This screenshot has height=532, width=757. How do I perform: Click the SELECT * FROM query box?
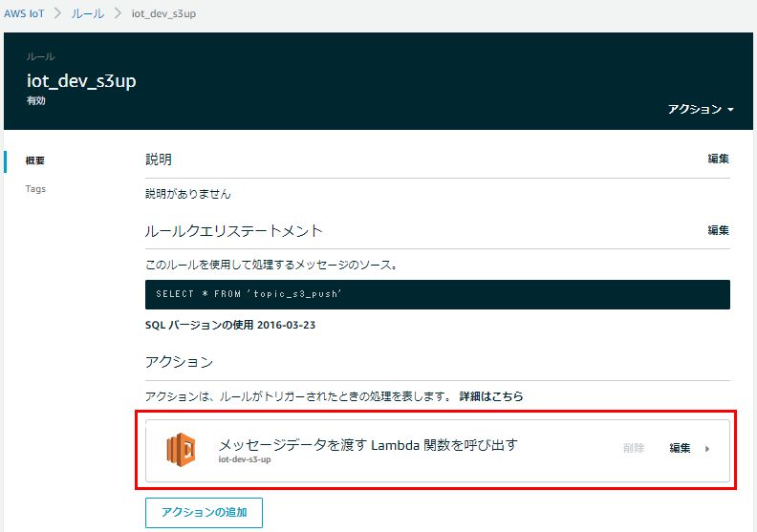pos(438,294)
